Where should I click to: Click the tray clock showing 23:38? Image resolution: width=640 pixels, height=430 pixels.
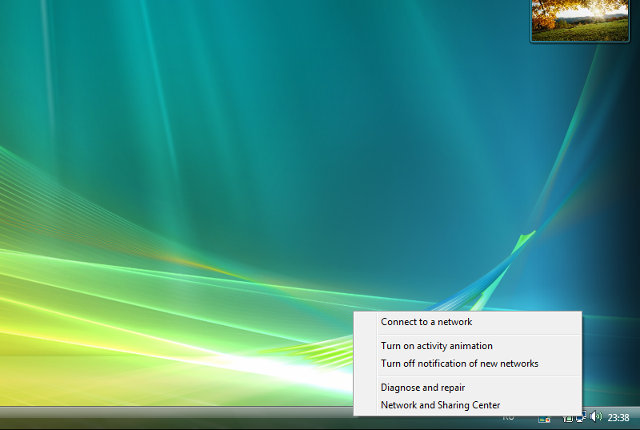[x=618, y=417]
